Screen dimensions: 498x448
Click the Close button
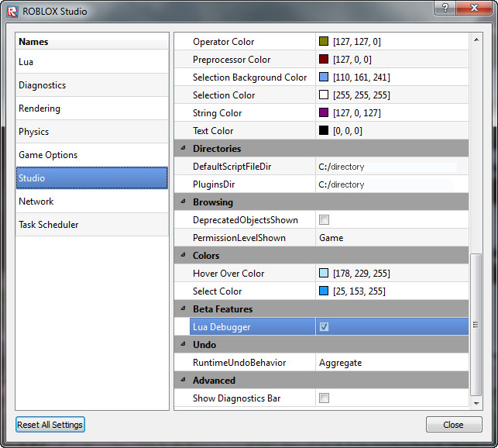454,425
